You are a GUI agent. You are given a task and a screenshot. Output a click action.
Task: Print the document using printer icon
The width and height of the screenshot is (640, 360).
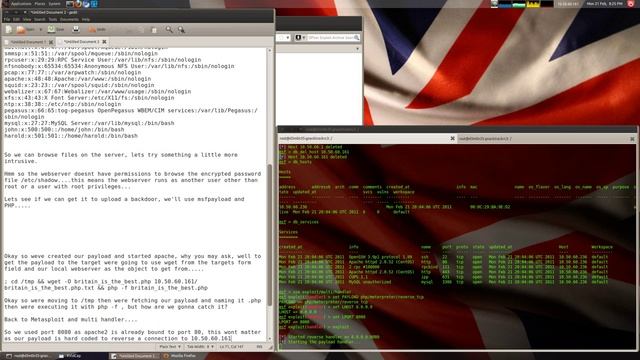point(76,29)
